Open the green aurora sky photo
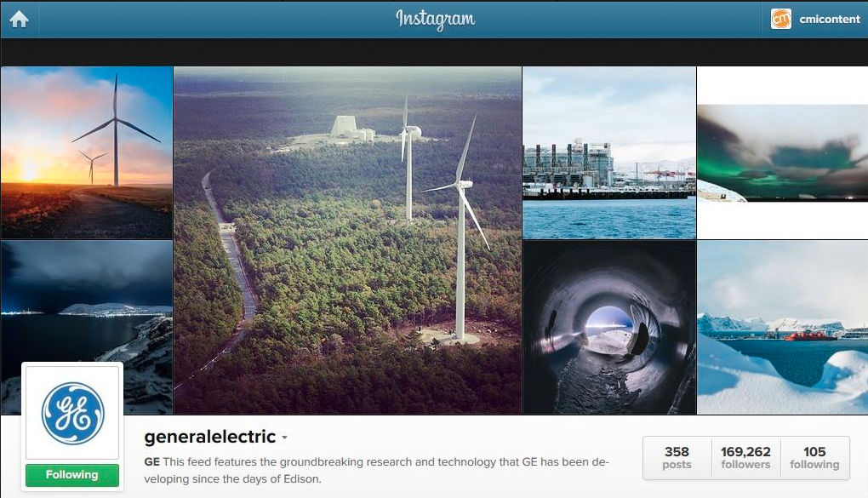The width and height of the screenshot is (868, 498). (x=782, y=153)
